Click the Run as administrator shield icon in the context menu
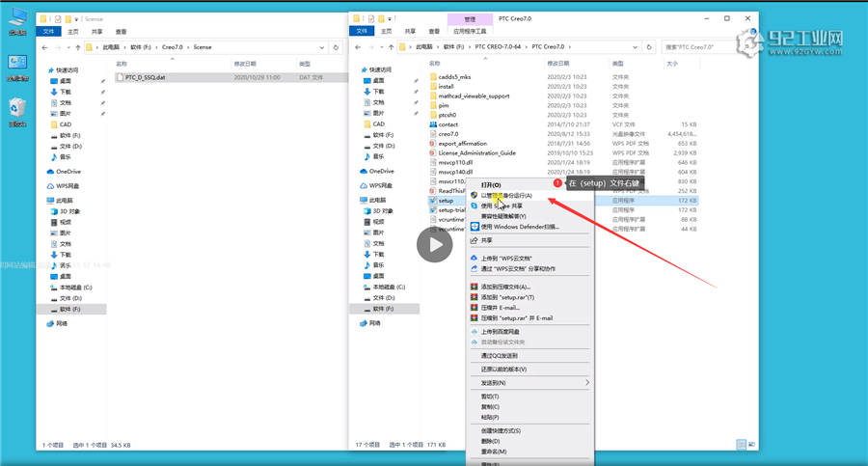 (x=474, y=195)
